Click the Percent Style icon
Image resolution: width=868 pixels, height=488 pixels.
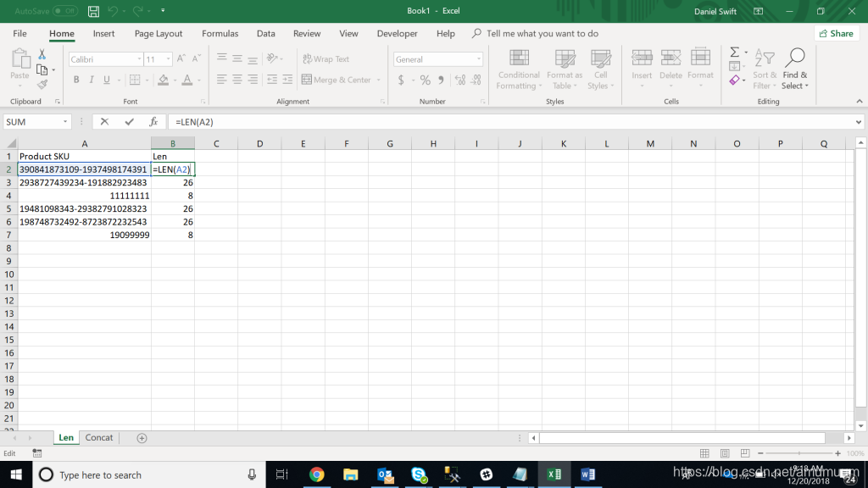(425, 80)
